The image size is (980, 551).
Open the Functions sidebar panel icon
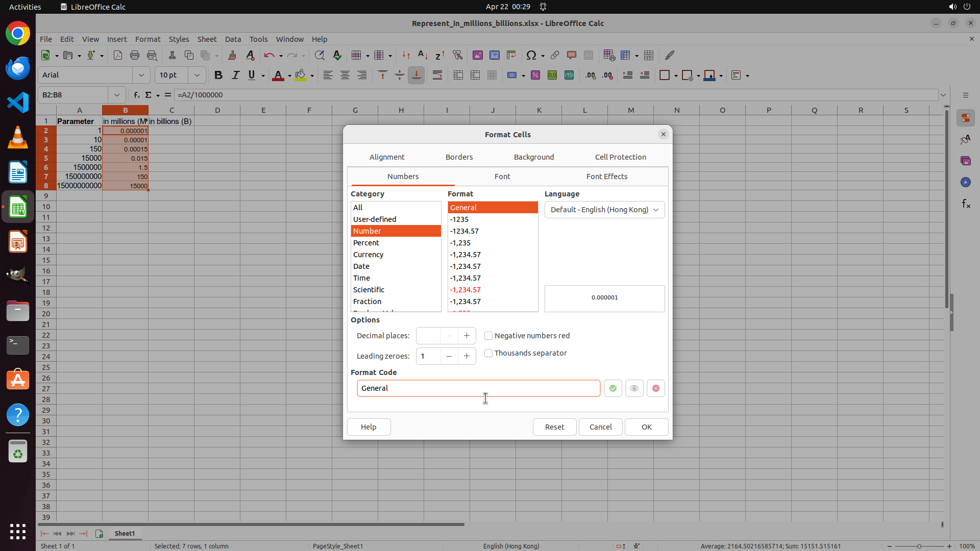tap(966, 204)
